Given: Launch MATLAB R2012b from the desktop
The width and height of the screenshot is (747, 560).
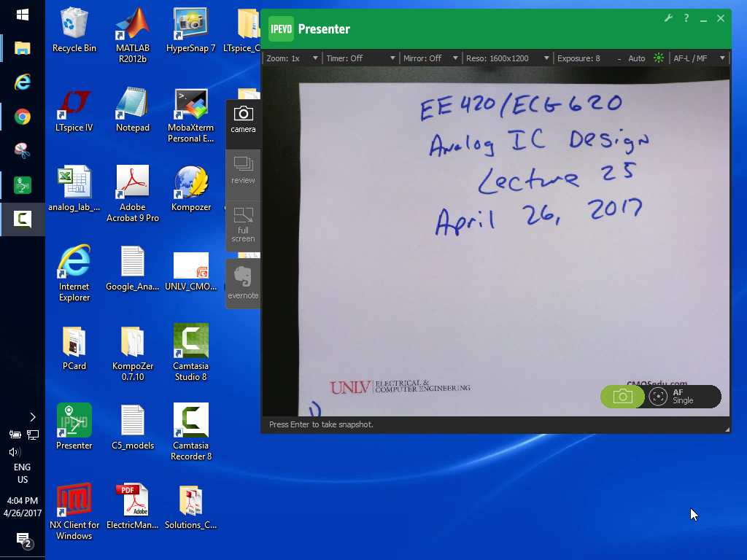Looking at the screenshot, I should tap(133, 35).
